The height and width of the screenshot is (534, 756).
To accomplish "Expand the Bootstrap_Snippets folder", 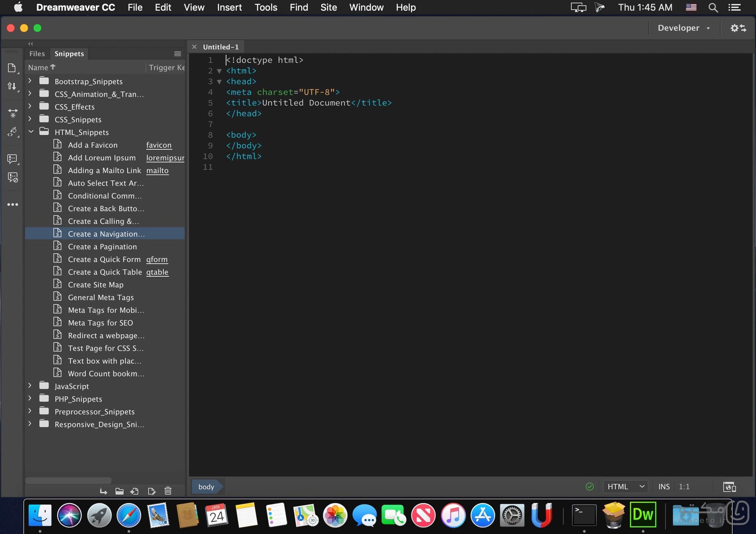I will (30, 80).
